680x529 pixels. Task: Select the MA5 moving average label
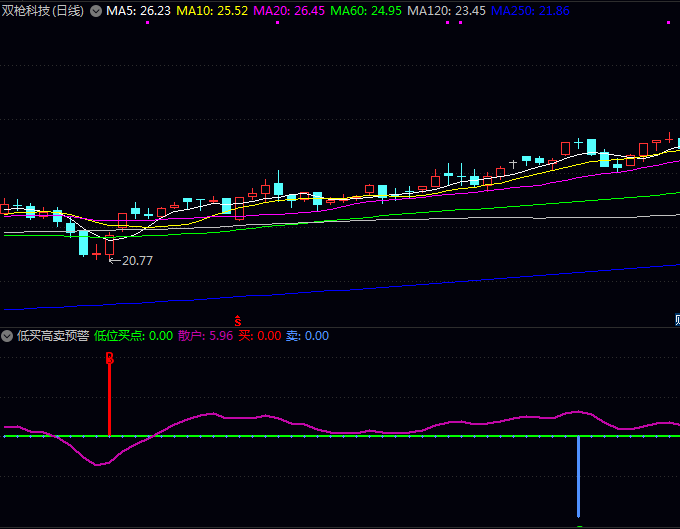pyautogui.click(x=138, y=11)
